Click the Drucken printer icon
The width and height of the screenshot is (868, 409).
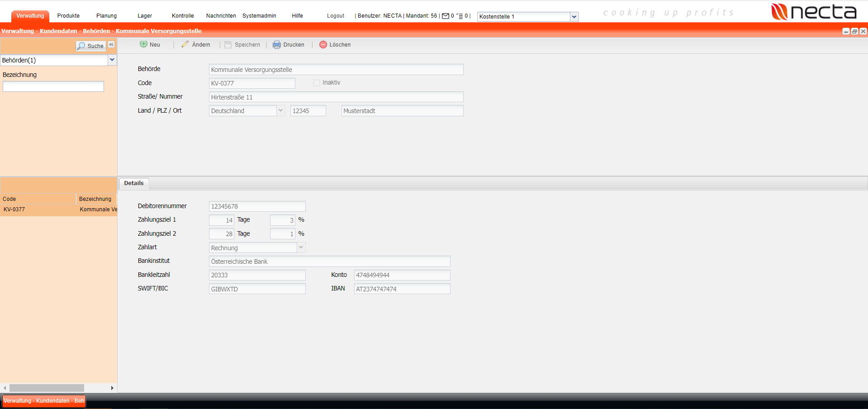pos(276,45)
